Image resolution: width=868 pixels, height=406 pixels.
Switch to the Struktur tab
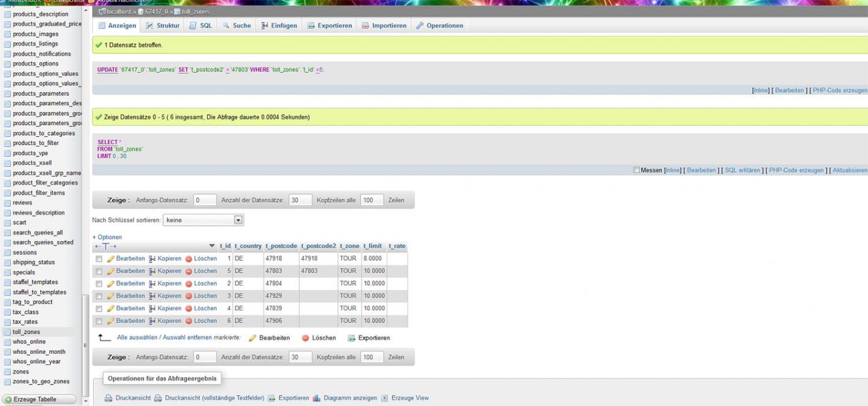pos(162,26)
